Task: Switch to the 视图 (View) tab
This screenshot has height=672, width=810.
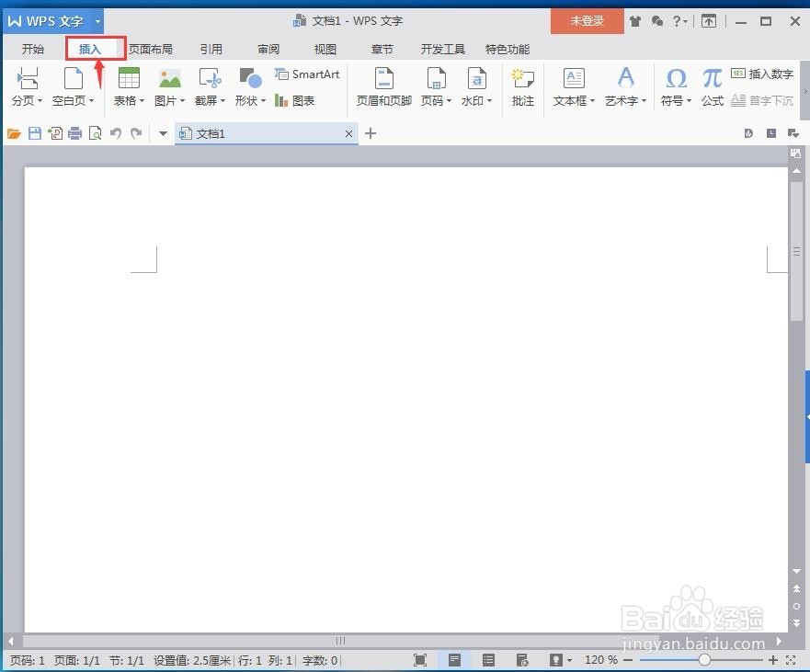Action: click(x=325, y=49)
